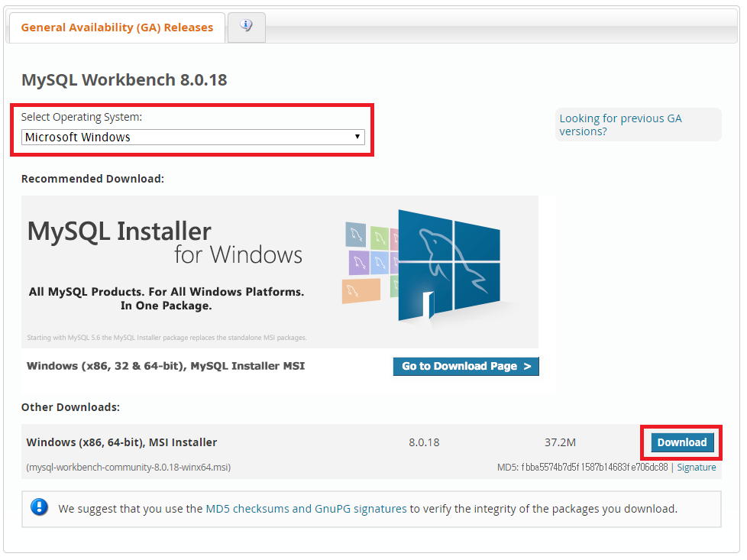747x560 pixels.
Task: Follow the Looking for previous GA versions link
Action: [620, 125]
